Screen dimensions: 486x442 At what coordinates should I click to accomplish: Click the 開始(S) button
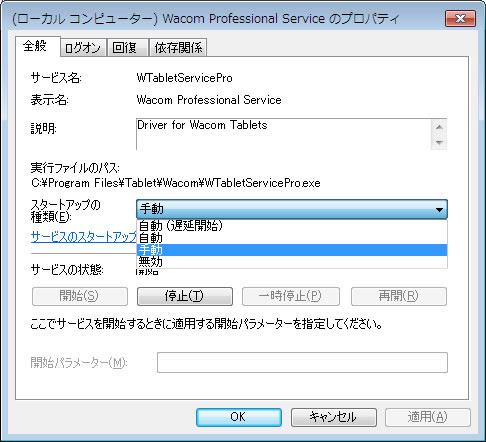(x=80, y=296)
